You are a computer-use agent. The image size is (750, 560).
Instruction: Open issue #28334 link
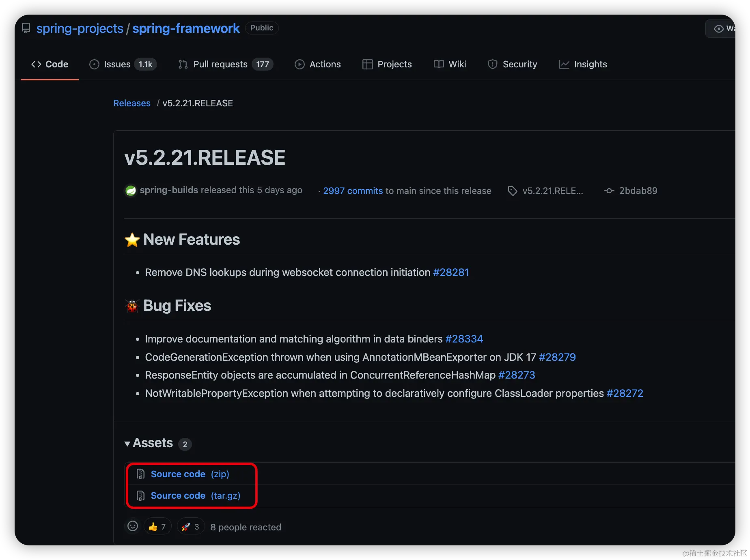[464, 339]
